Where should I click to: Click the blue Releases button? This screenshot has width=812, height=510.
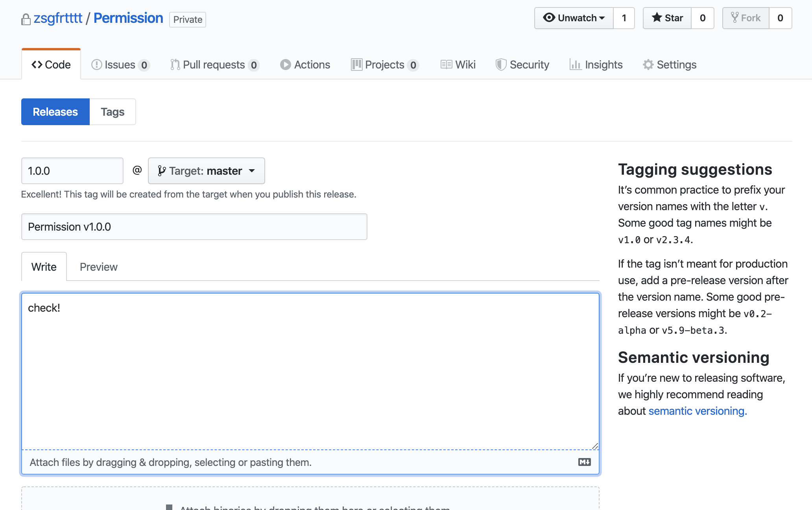55,112
